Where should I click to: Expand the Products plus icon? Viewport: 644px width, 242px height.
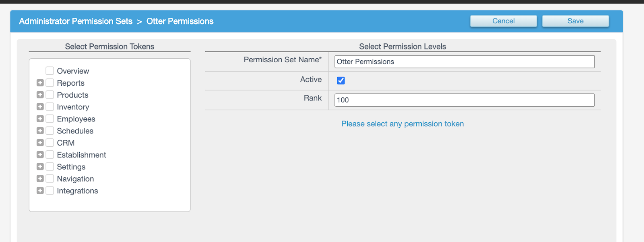click(x=40, y=95)
